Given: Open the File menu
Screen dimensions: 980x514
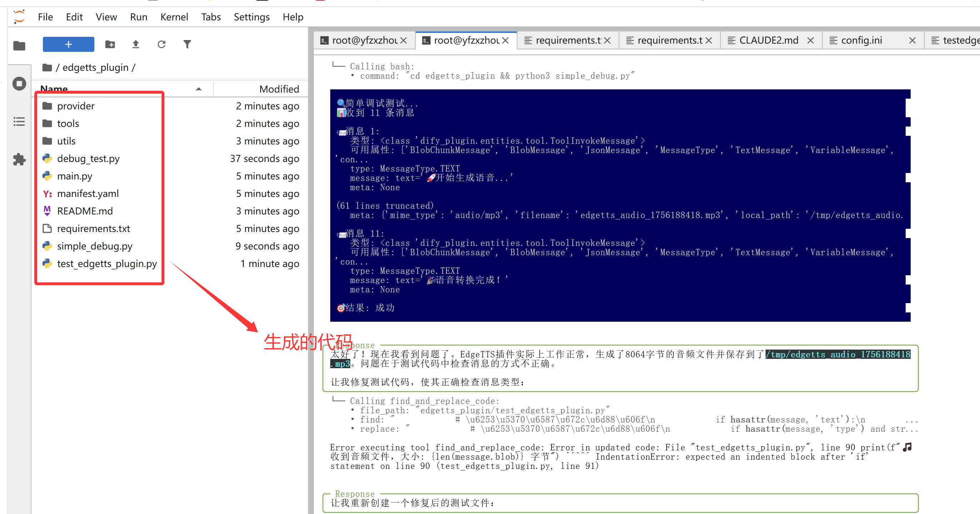Looking at the screenshot, I should point(45,17).
